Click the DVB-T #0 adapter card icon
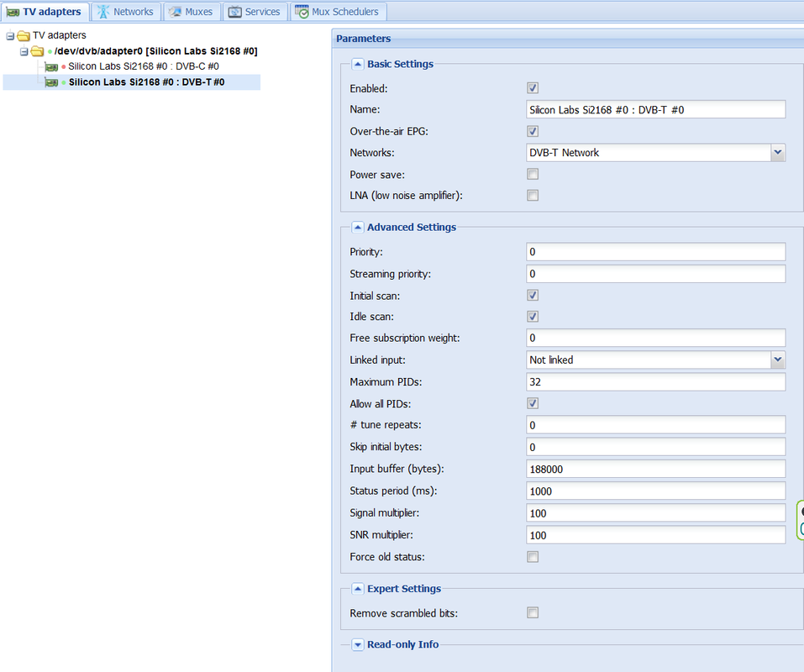Viewport: 804px width, 672px height. pos(51,82)
